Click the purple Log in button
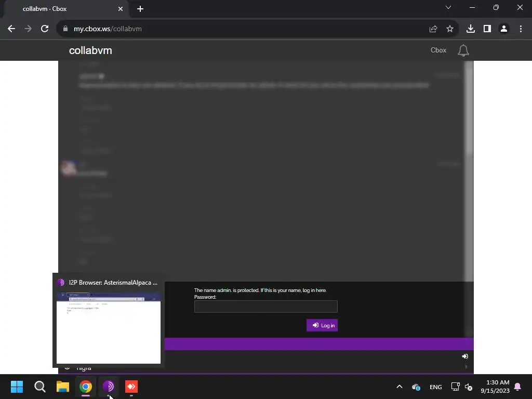The image size is (532, 399). (322, 325)
